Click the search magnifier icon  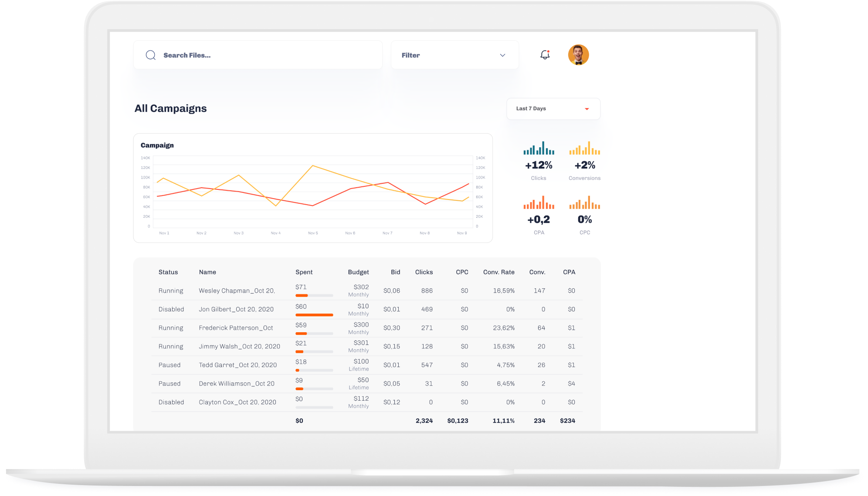151,55
